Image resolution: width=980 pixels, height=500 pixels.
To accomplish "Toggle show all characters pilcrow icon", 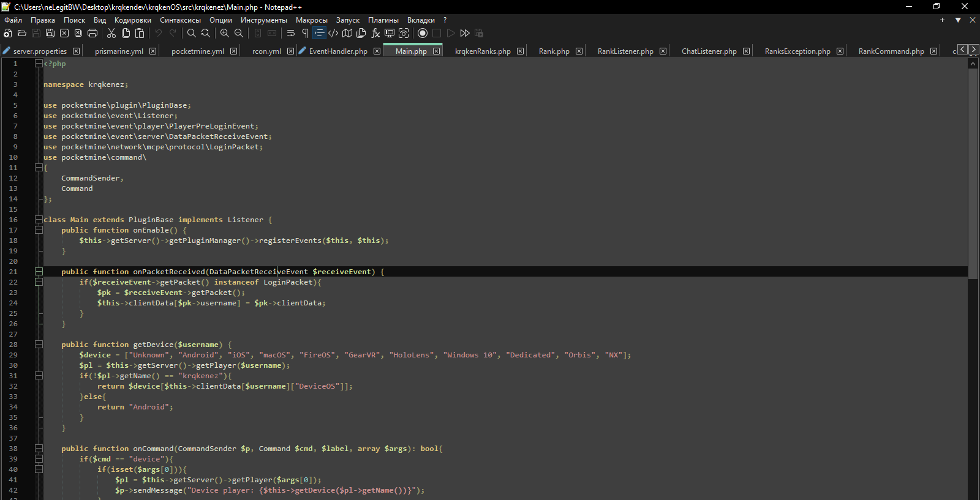I will pyautogui.click(x=305, y=33).
